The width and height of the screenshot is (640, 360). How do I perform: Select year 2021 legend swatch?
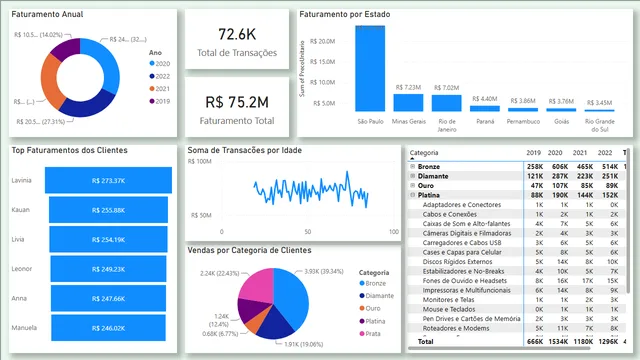pos(152,89)
